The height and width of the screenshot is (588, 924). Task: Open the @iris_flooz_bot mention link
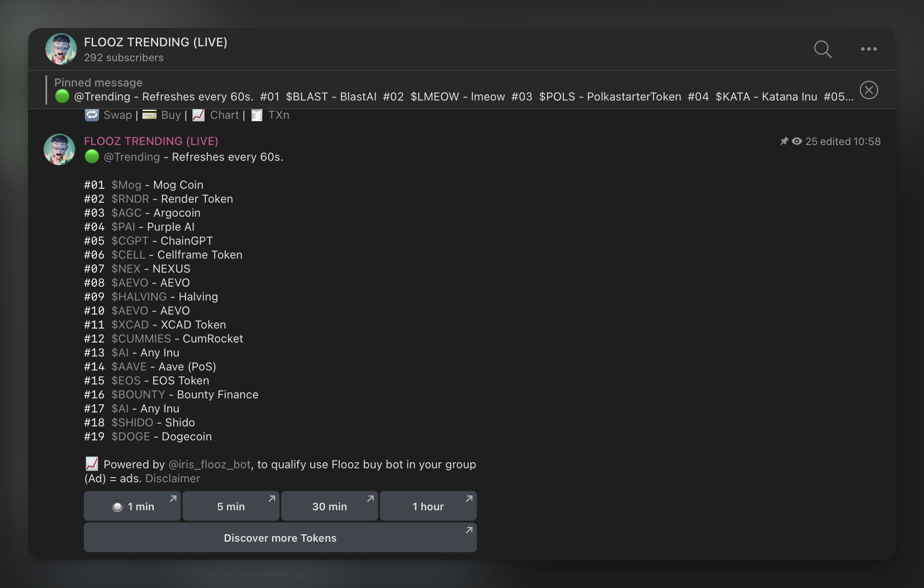[x=210, y=464]
